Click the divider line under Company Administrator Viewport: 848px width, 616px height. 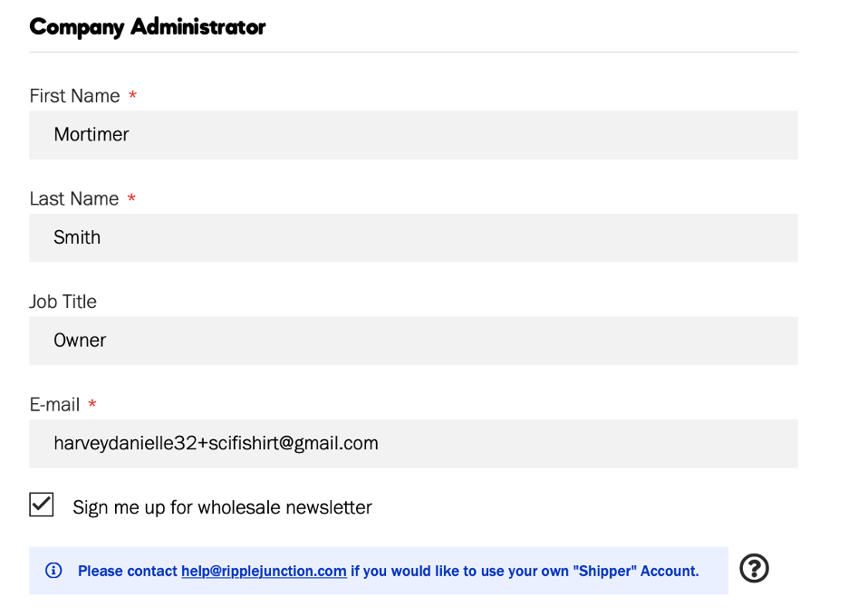click(414, 53)
